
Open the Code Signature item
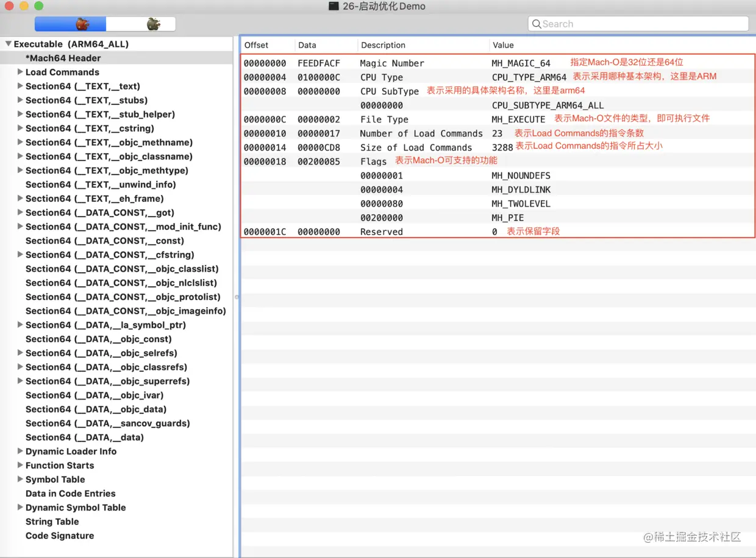coord(60,535)
